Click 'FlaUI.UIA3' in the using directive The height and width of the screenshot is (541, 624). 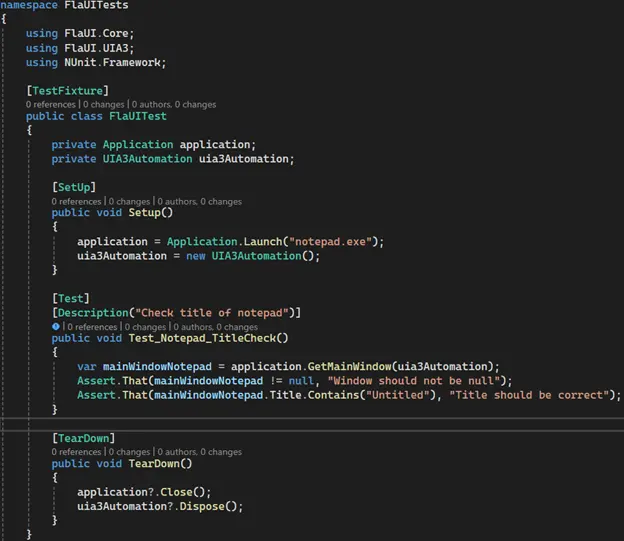pyautogui.click(x=96, y=48)
